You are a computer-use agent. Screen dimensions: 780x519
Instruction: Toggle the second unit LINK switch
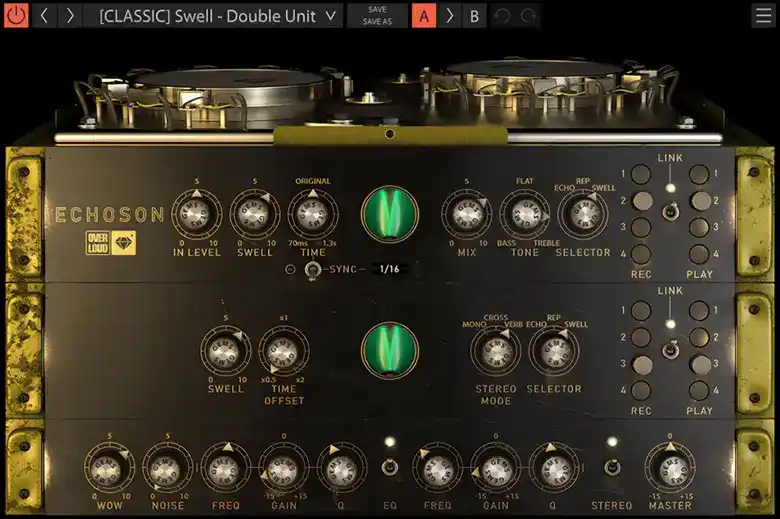[670, 349]
